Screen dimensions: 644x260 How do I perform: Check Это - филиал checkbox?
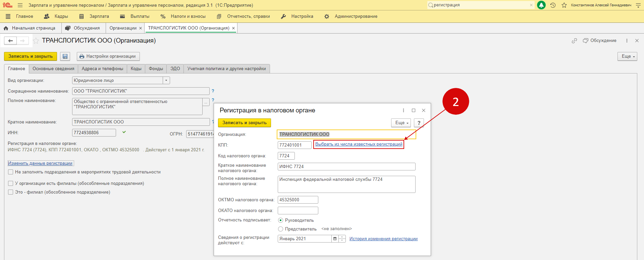(x=11, y=192)
